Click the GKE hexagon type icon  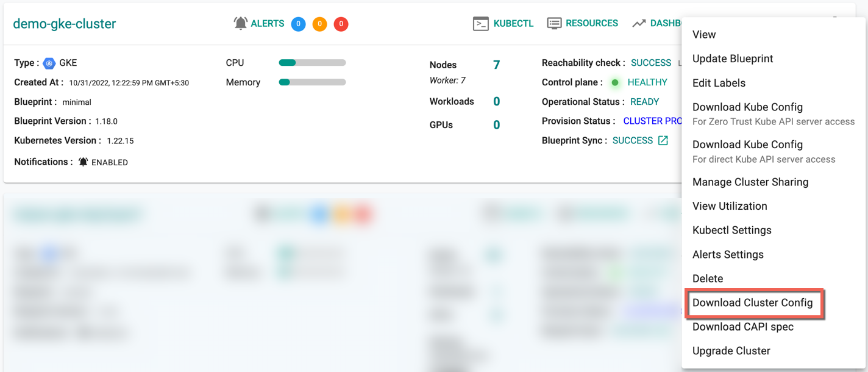point(49,63)
